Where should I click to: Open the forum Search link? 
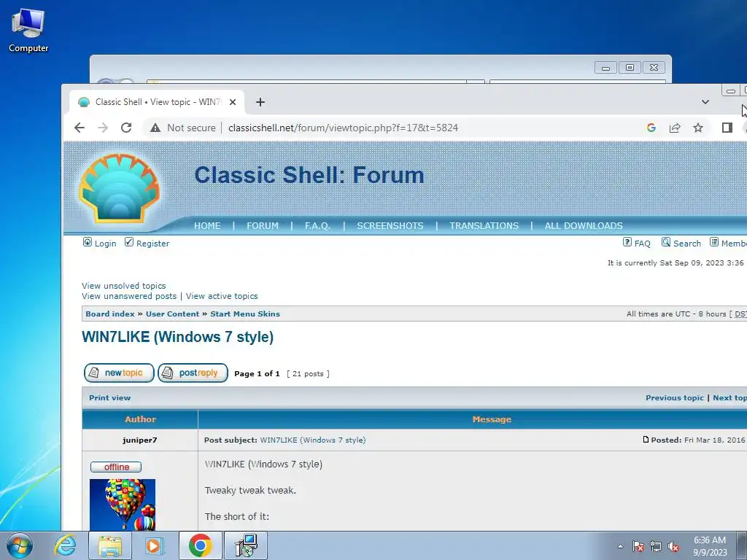click(687, 244)
